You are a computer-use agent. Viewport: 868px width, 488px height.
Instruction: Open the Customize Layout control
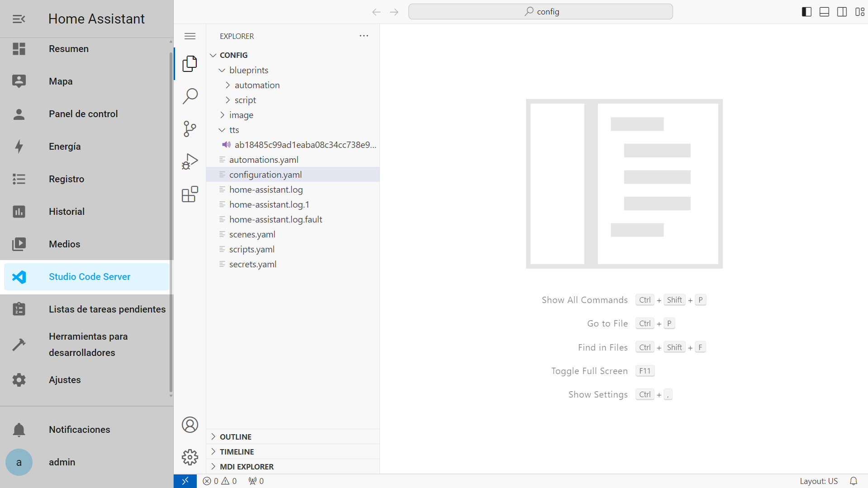tap(861, 12)
